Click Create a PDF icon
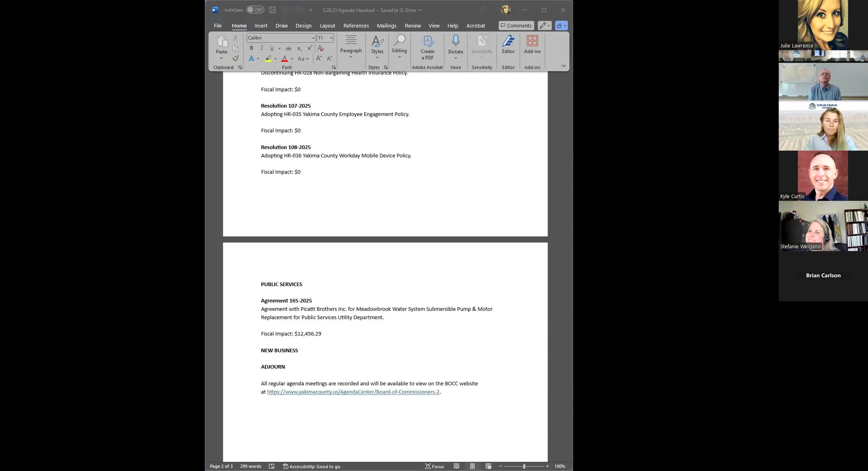Screen dimensions: 868x471 click(428, 42)
